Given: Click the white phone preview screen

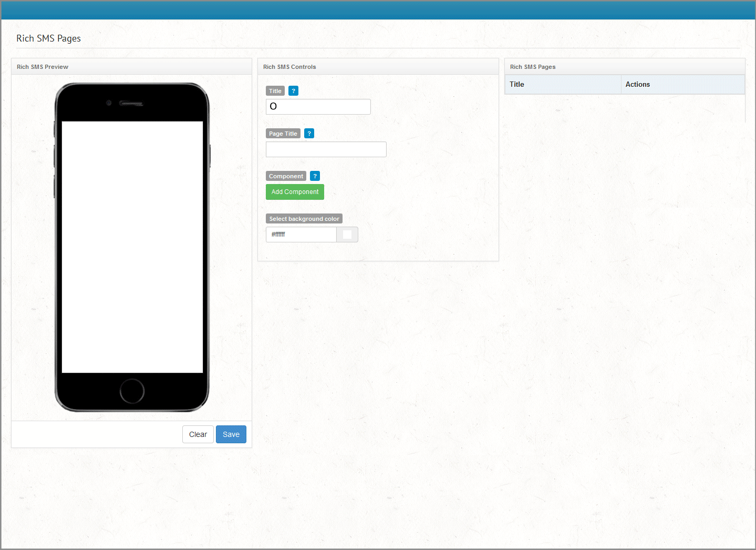Looking at the screenshot, I should pyautogui.click(x=132, y=247).
